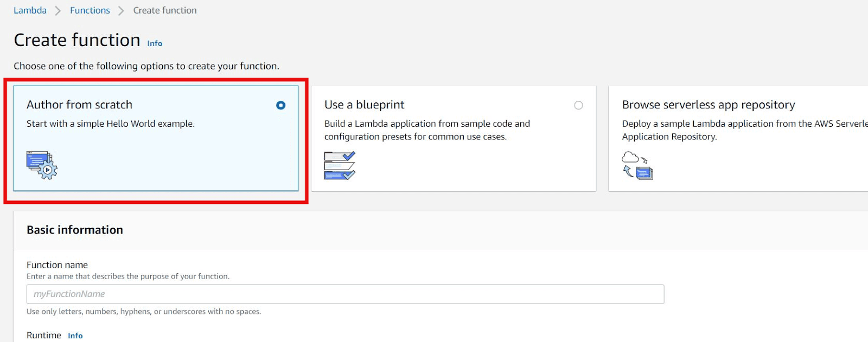This screenshot has width=868, height=342.
Task: Go to Lambda in the breadcrumb
Action: coord(30,10)
